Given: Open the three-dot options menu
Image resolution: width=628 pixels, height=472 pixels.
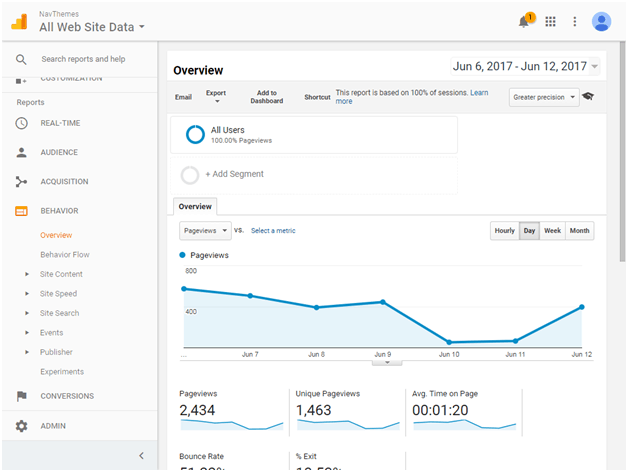Looking at the screenshot, I should click(x=575, y=22).
